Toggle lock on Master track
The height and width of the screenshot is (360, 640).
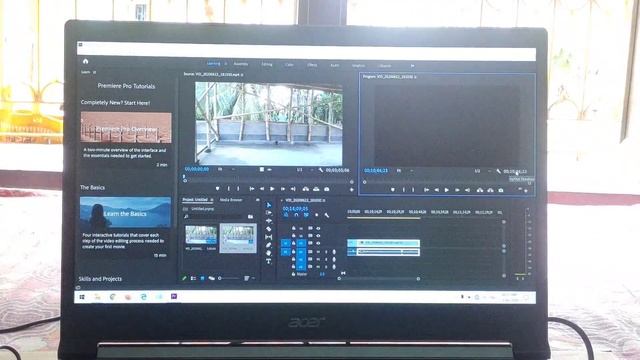293,274
